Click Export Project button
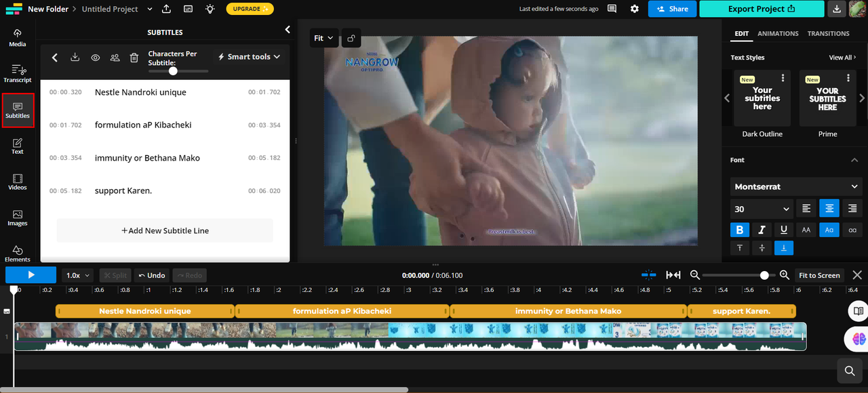 (x=762, y=9)
